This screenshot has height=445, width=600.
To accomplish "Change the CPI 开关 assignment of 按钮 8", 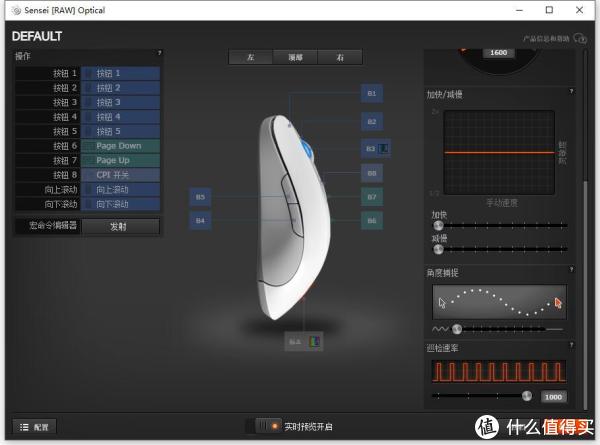I will 121,175.
